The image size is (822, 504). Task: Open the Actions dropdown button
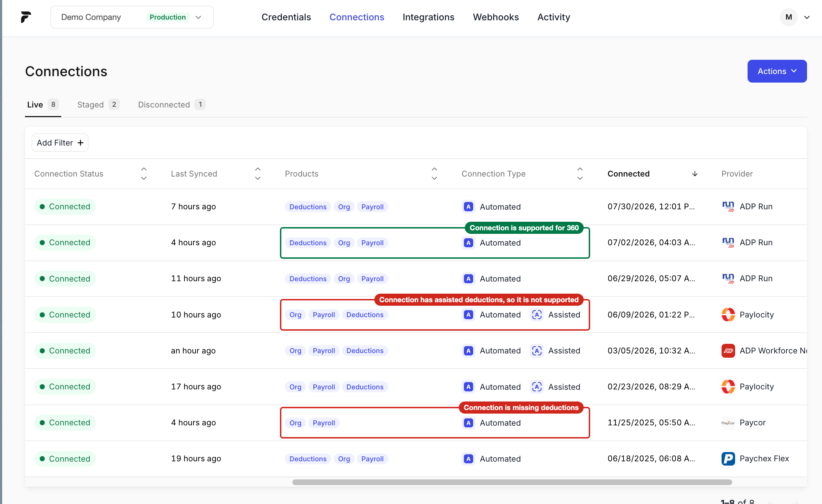tap(777, 71)
